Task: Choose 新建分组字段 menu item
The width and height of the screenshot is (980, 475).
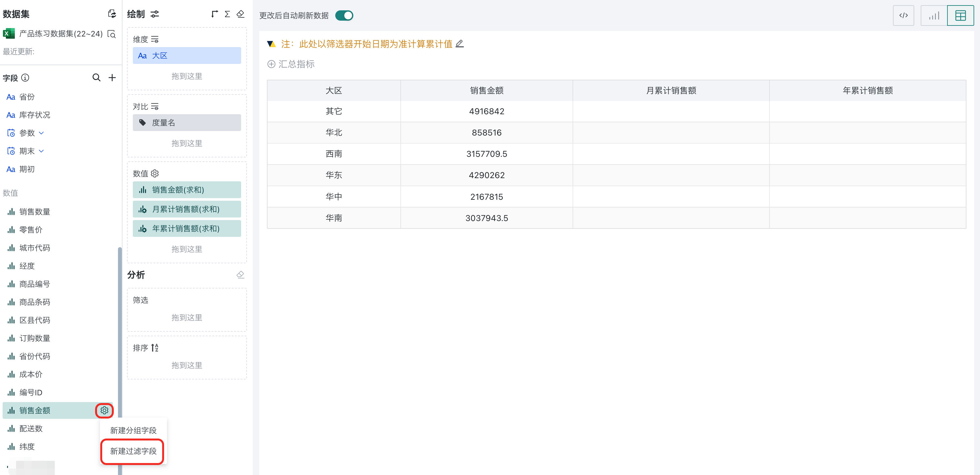Action: (x=133, y=430)
